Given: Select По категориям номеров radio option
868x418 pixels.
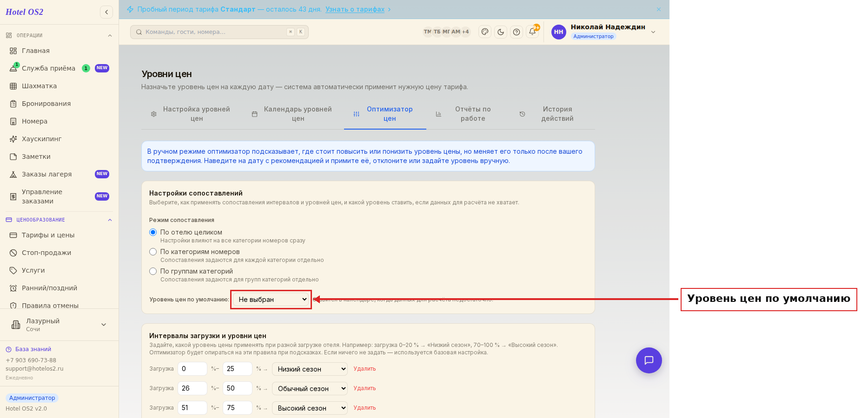Looking at the screenshot, I should 153,252.
